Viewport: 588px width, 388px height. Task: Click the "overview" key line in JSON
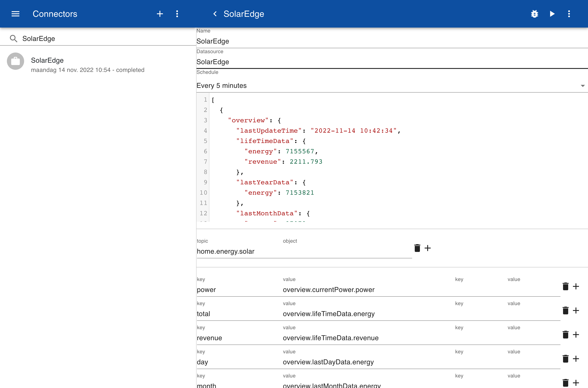[x=254, y=120]
